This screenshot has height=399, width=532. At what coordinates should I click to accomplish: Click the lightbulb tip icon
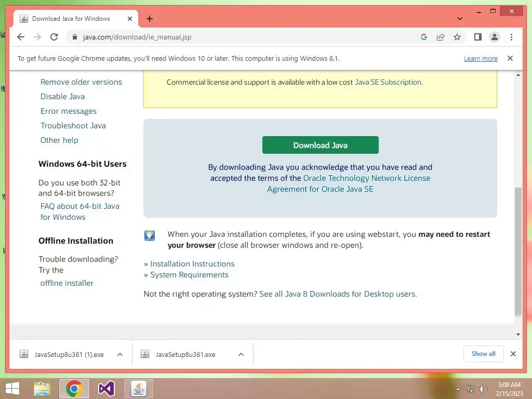149,235
